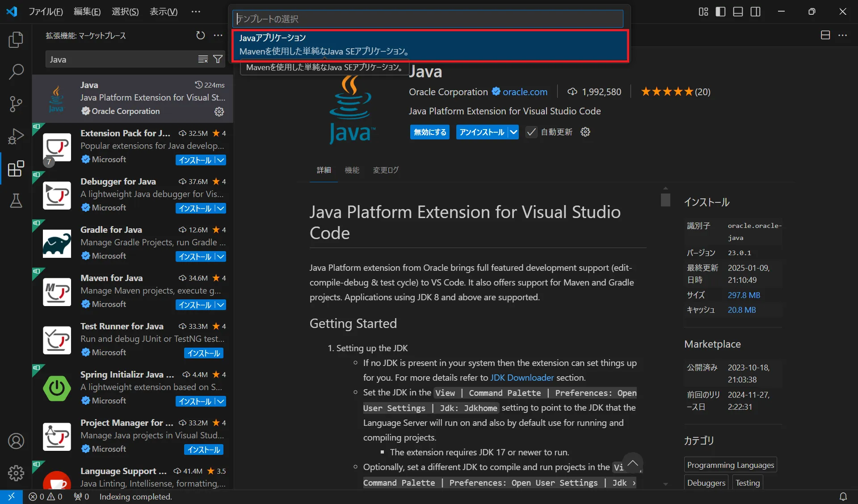Open marketplace view more actions ellipsis
Viewport: 858px width, 504px height.
click(x=218, y=35)
